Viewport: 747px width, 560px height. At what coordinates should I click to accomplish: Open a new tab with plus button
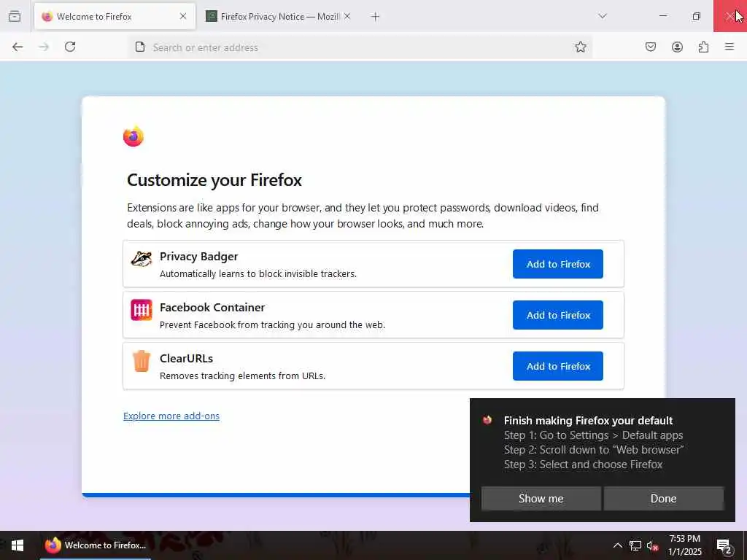pos(376,17)
